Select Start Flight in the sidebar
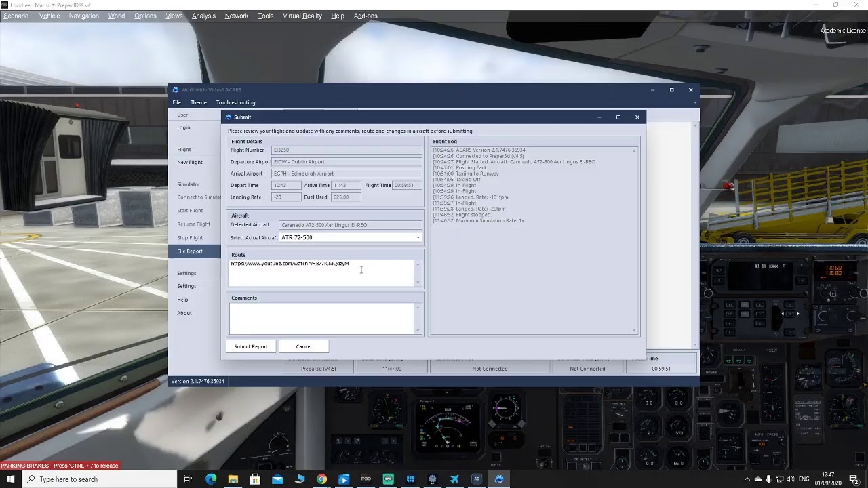Image resolution: width=868 pixels, height=488 pixels. [x=190, y=211]
